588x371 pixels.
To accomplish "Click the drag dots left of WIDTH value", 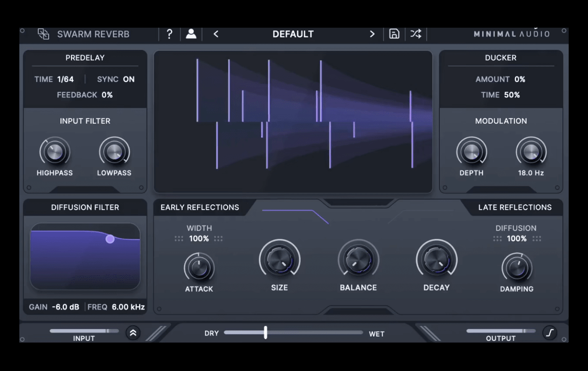I will click(179, 239).
